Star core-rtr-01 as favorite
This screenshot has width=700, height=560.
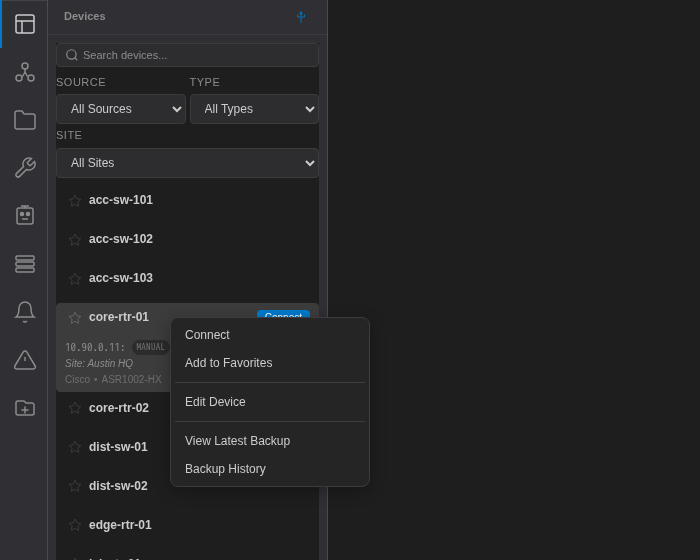(75, 318)
